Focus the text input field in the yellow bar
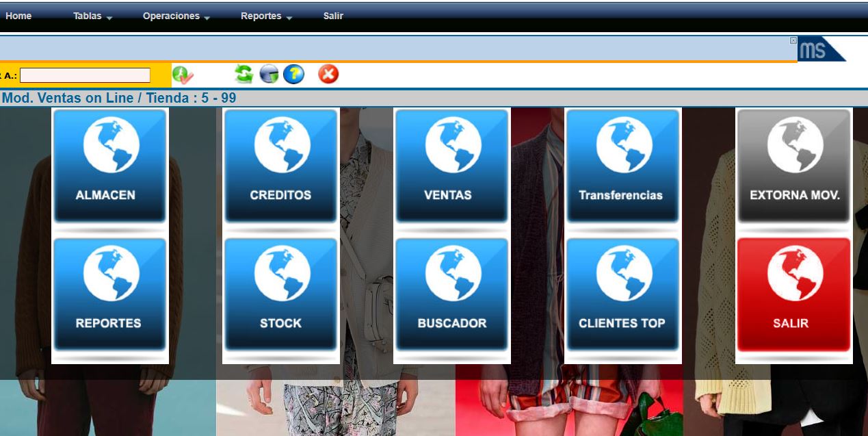The height and width of the screenshot is (436, 868). point(85,75)
